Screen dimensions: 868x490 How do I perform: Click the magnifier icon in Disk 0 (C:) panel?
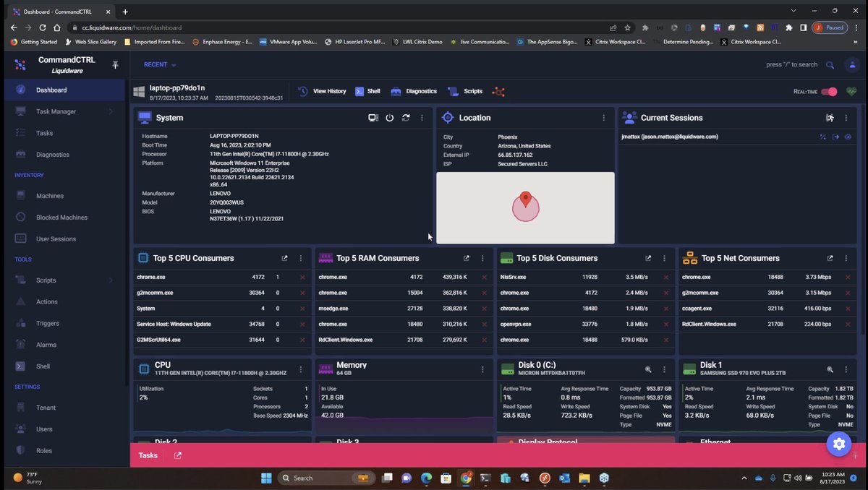(x=648, y=369)
